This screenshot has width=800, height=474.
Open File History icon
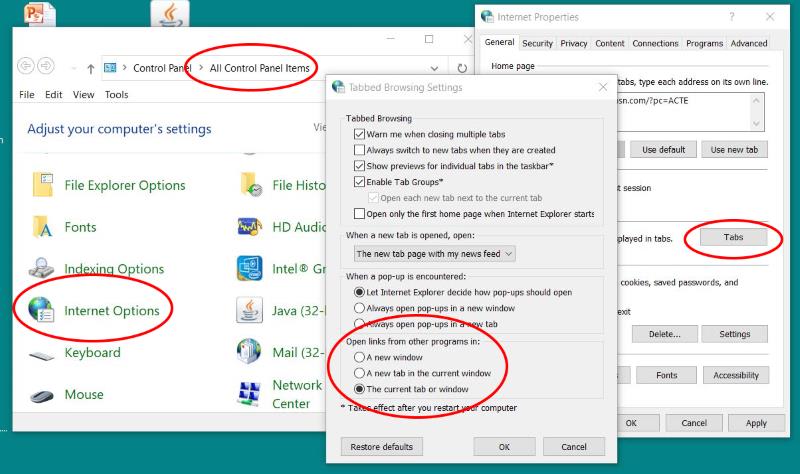coord(251,185)
